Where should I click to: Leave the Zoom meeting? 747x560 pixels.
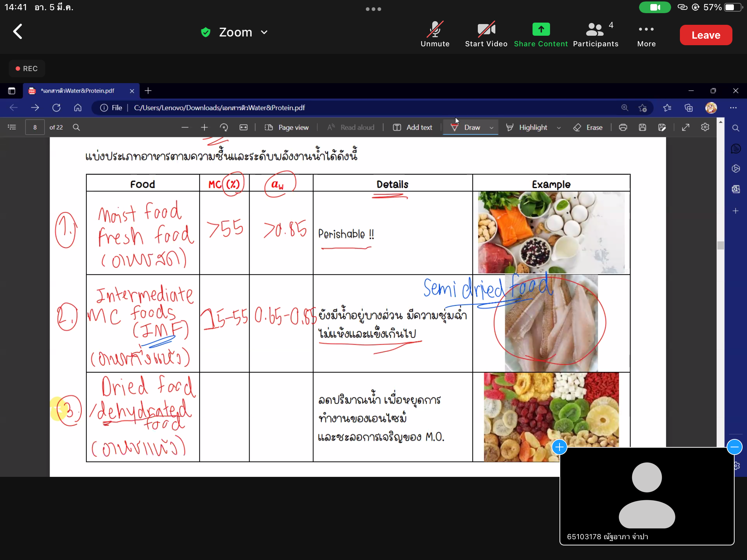[x=705, y=35]
